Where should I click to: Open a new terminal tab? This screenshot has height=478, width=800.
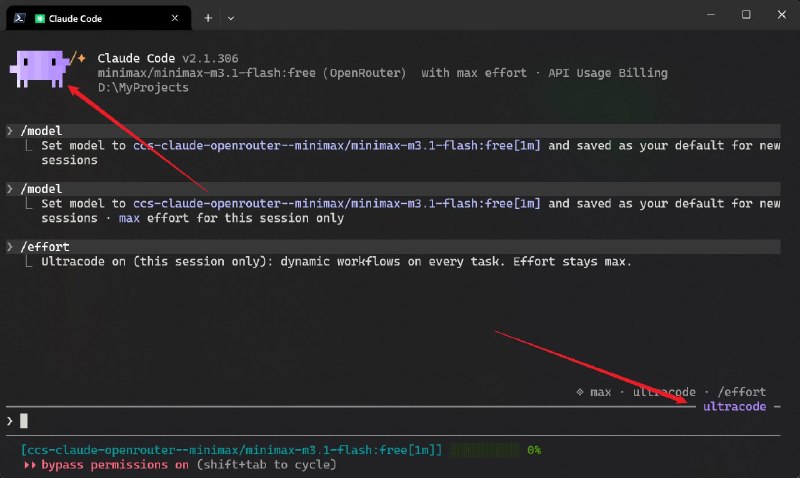coord(208,18)
